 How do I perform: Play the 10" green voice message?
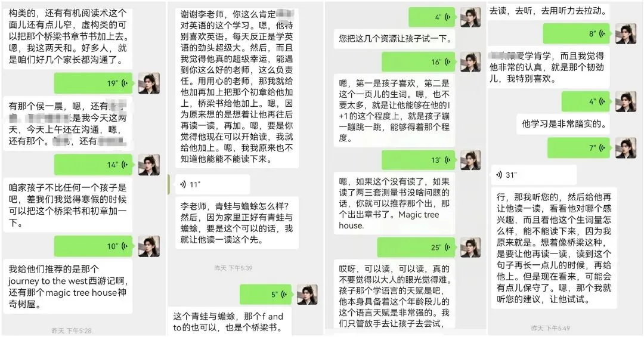[93, 246]
